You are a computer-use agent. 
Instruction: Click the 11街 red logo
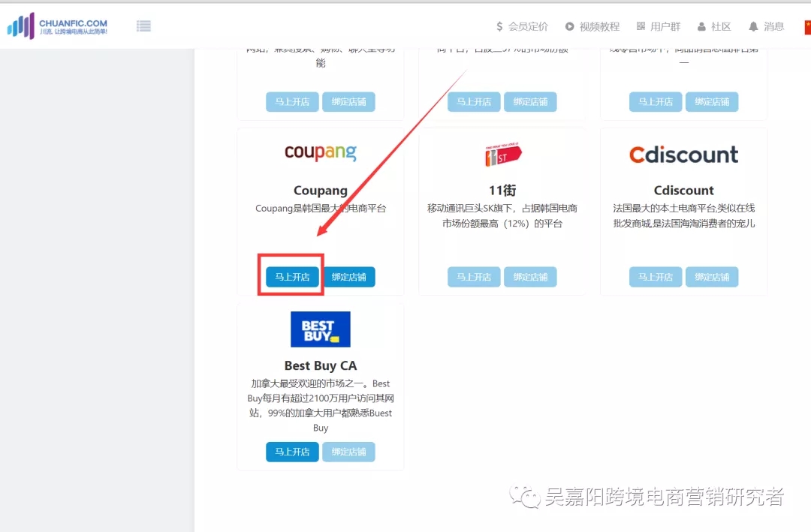tap(502, 154)
